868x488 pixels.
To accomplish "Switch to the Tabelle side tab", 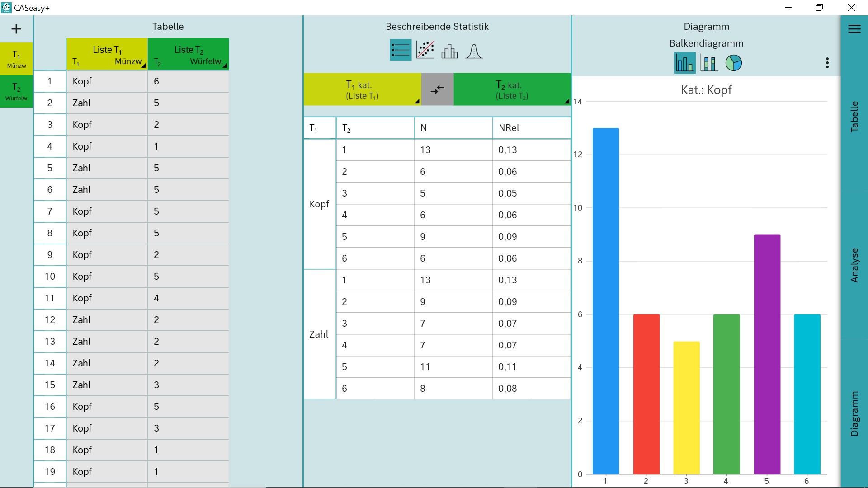I will tap(854, 117).
